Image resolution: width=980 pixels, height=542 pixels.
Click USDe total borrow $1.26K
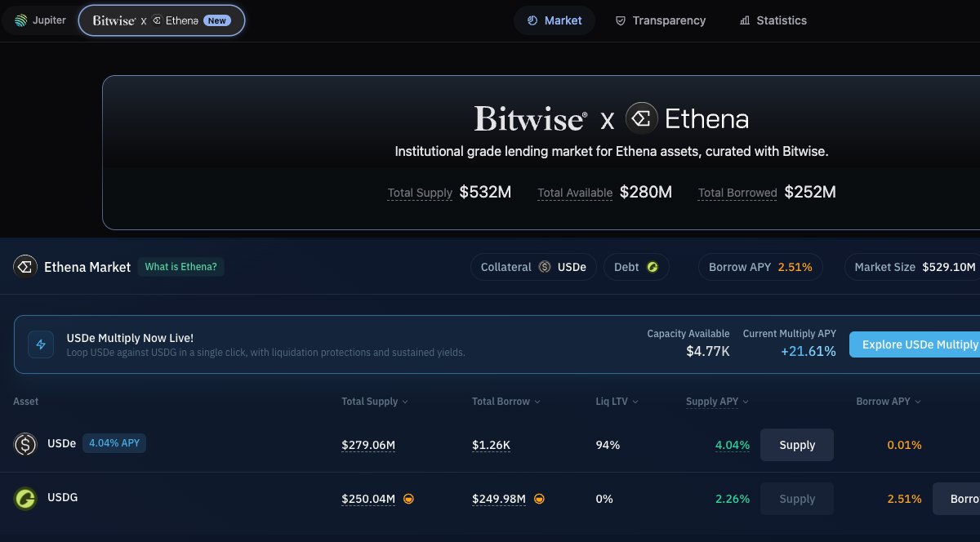coord(492,445)
